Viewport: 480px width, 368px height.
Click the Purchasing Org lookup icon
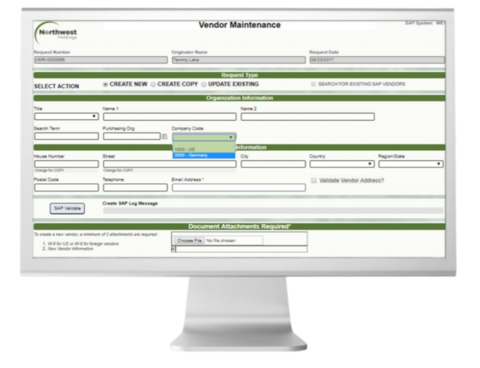pos(164,136)
